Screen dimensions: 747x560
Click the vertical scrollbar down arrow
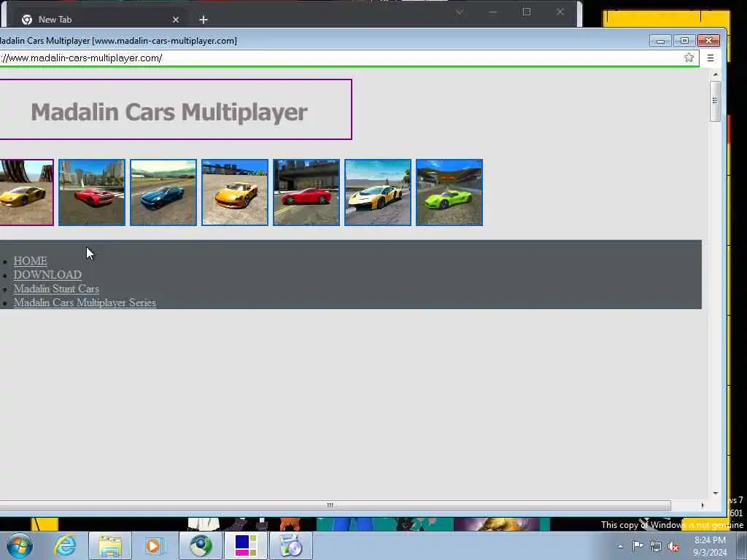coord(715,493)
